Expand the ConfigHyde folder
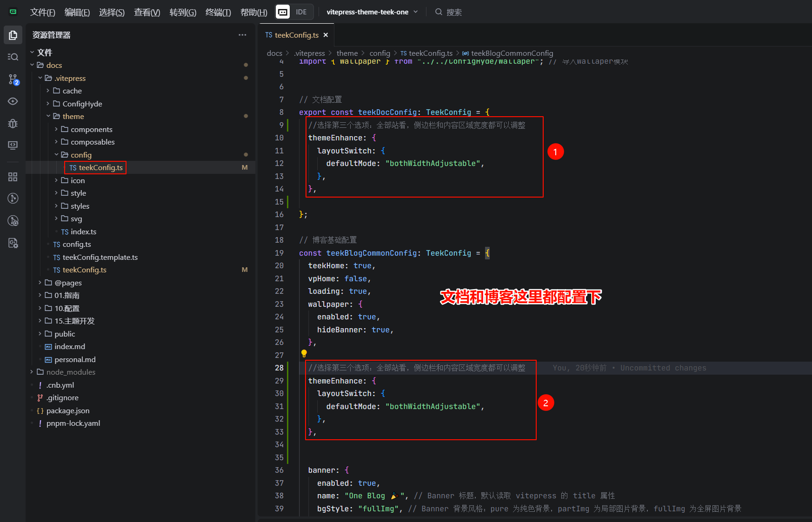 point(82,104)
